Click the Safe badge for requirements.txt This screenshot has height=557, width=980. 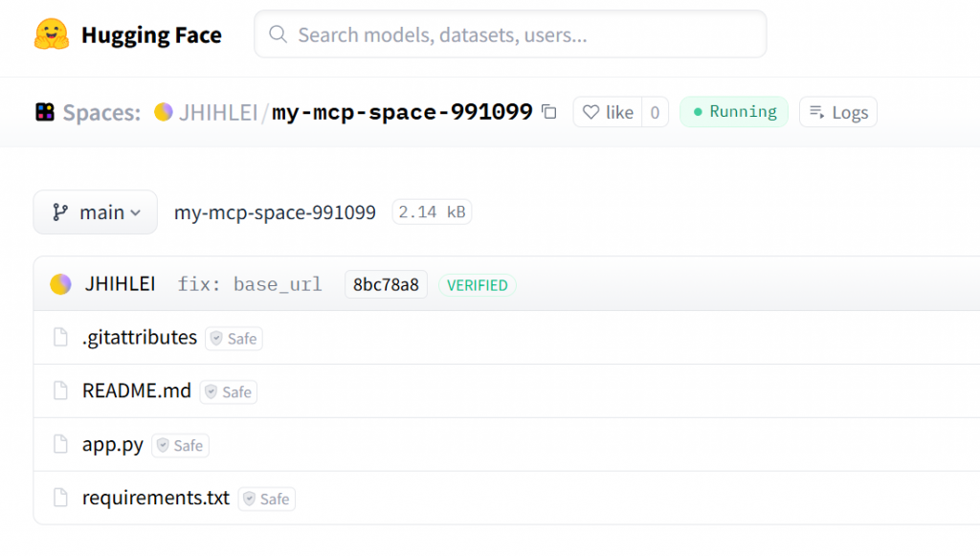click(267, 499)
